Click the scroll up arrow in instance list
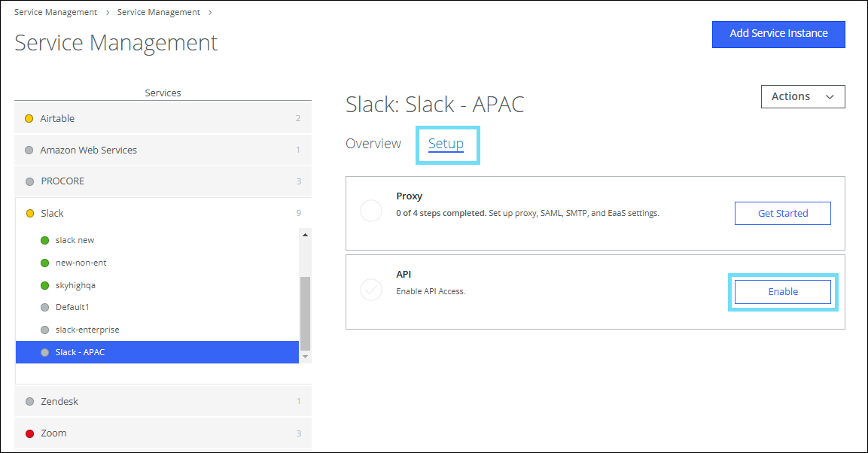The width and height of the screenshot is (868, 453). [305, 235]
